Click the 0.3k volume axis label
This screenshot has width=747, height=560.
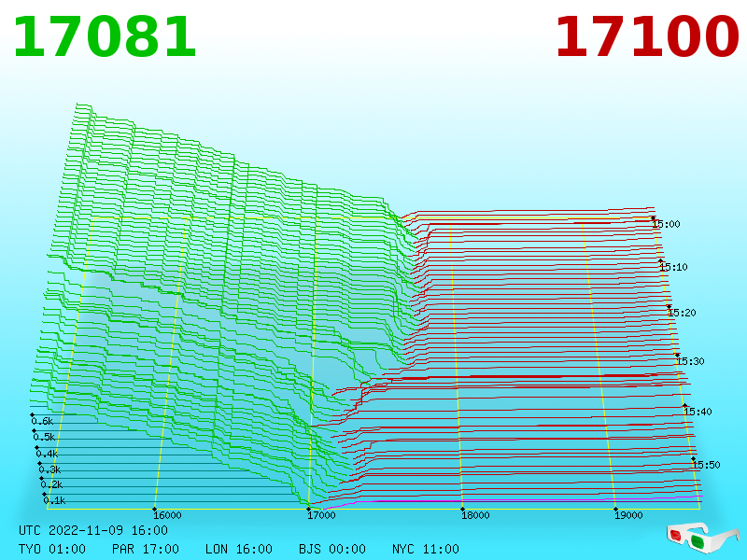[x=49, y=469]
